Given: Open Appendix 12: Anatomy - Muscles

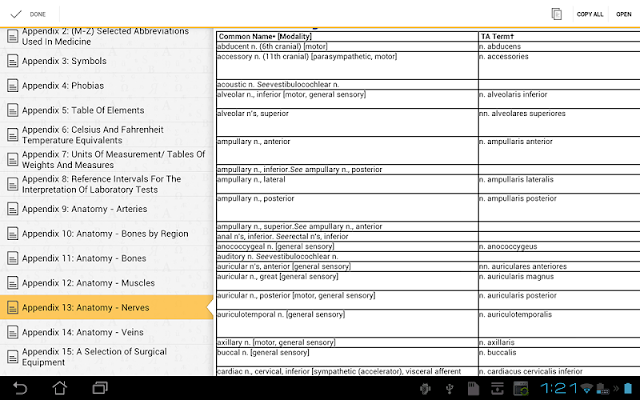Looking at the screenshot, I should tap(107, 283).
